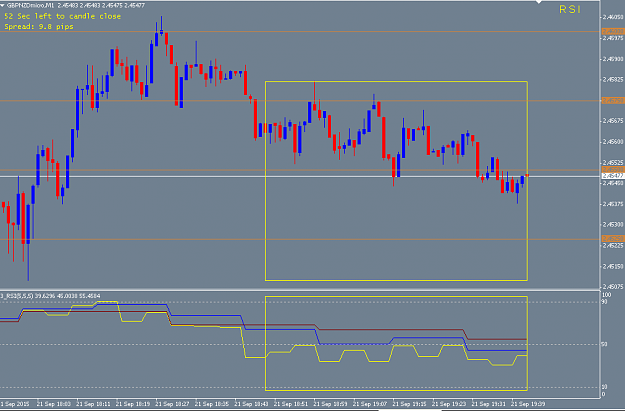Viewport: 625px width, 411px height.
Task: Click the chart shift triangle marker at top
Action: [539, 2]
